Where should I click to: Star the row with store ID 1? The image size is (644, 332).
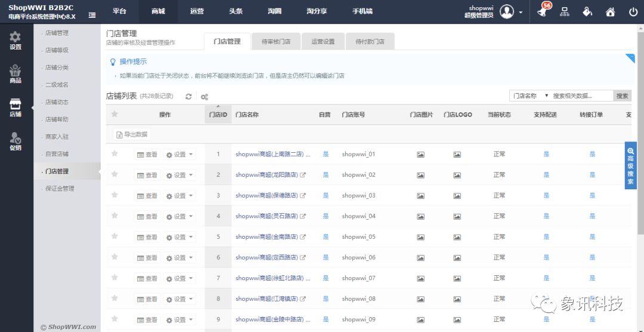(x=114, y=153)
